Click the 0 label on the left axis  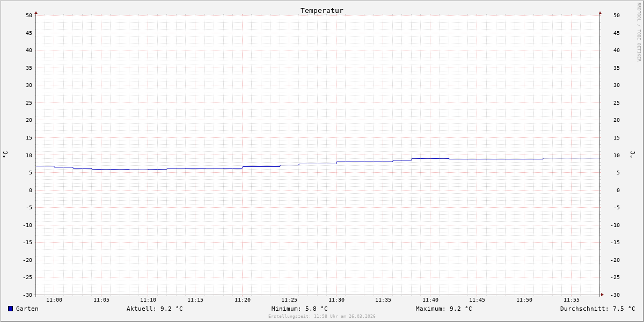tap(31, 190)
